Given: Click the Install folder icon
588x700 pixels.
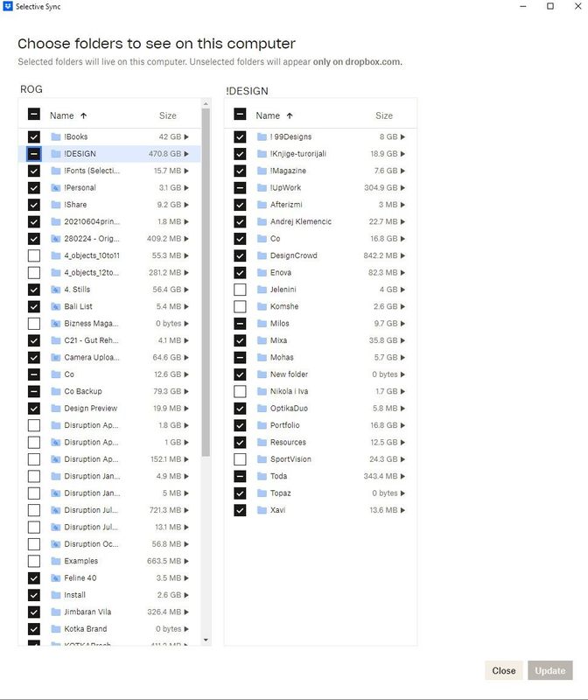Looking at the screenshot, I should [x=56, y=595].
